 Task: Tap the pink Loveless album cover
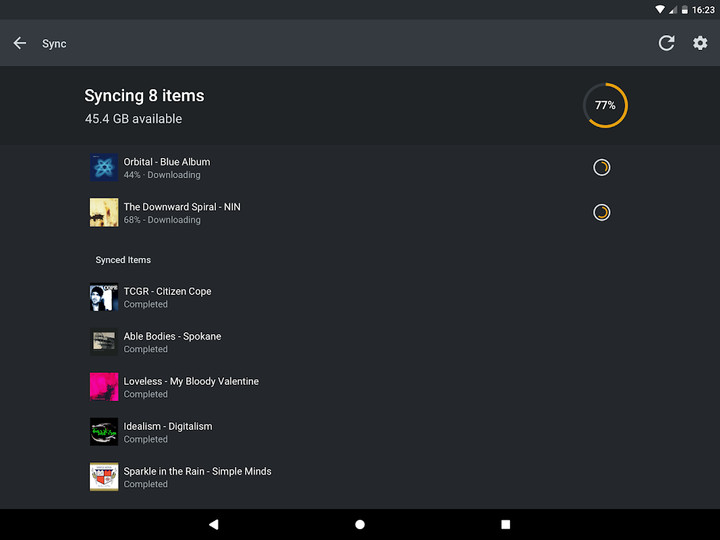pos(104,387)
